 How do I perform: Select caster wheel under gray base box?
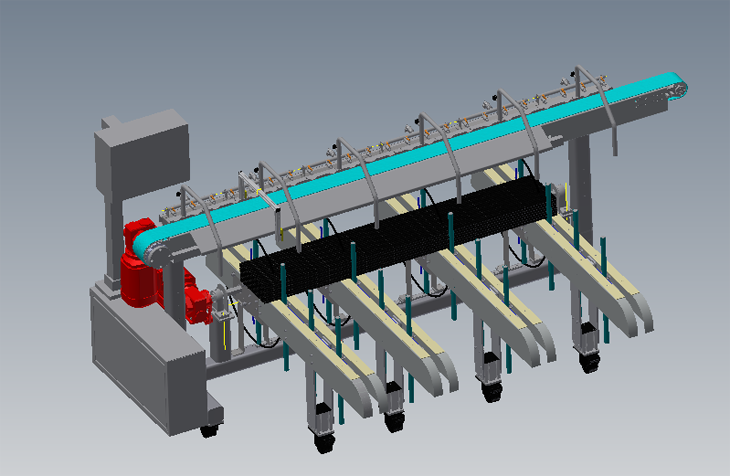(208, 431)
